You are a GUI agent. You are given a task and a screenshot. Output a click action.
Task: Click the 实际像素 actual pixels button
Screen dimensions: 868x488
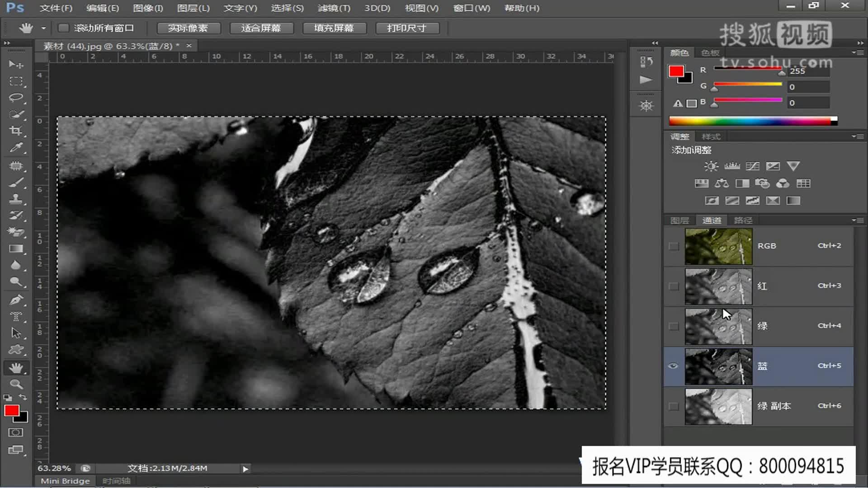coord(188,28)
